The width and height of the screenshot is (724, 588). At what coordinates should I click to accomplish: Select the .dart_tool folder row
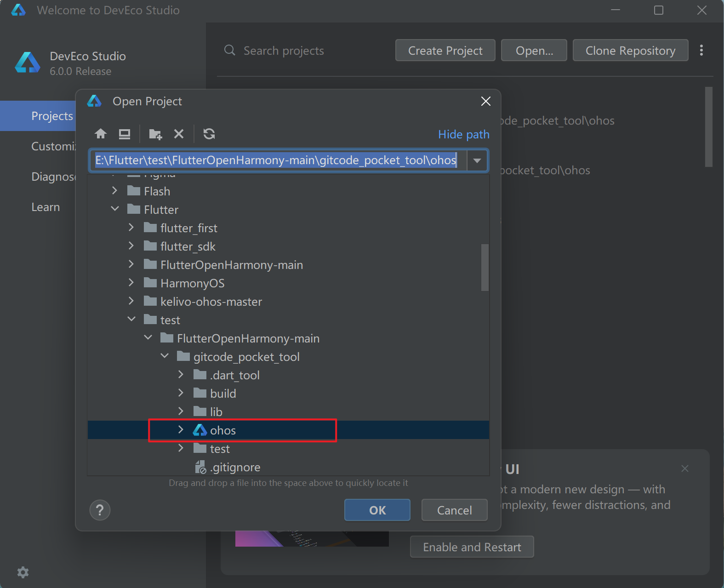pos(288,375)
